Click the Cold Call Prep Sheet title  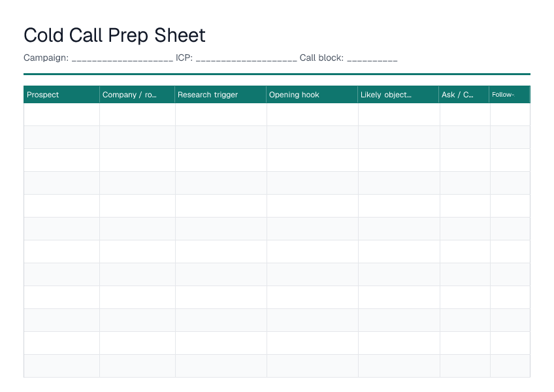pos(114,35)
